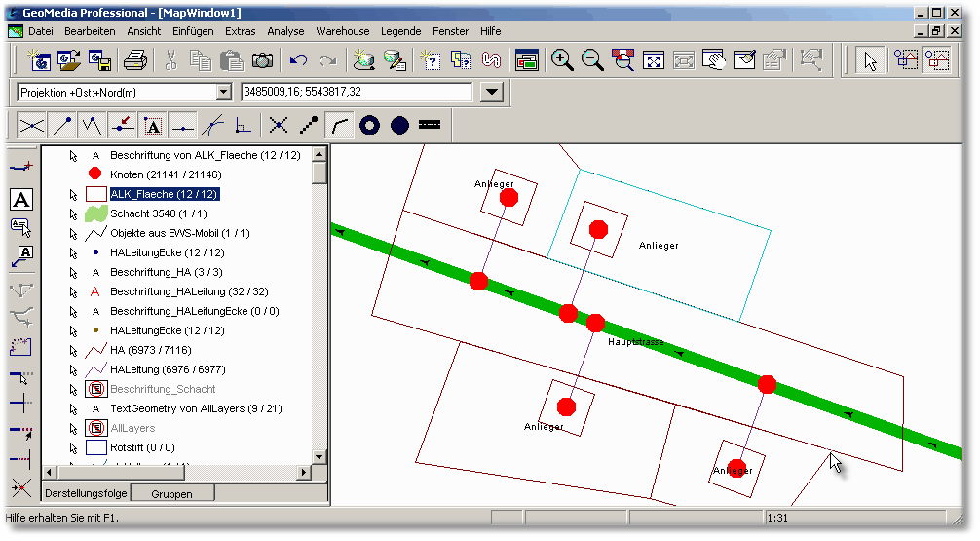Click the green Schacht 3540 color symbol
Viewport: 980px width, 541px height.
[x=95, y=213]
